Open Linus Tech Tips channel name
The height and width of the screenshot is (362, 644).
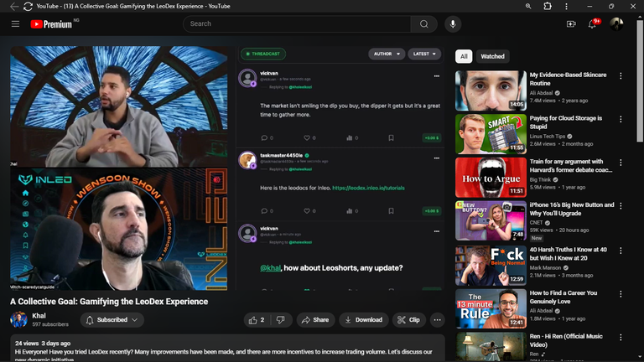tap(548, 137)
